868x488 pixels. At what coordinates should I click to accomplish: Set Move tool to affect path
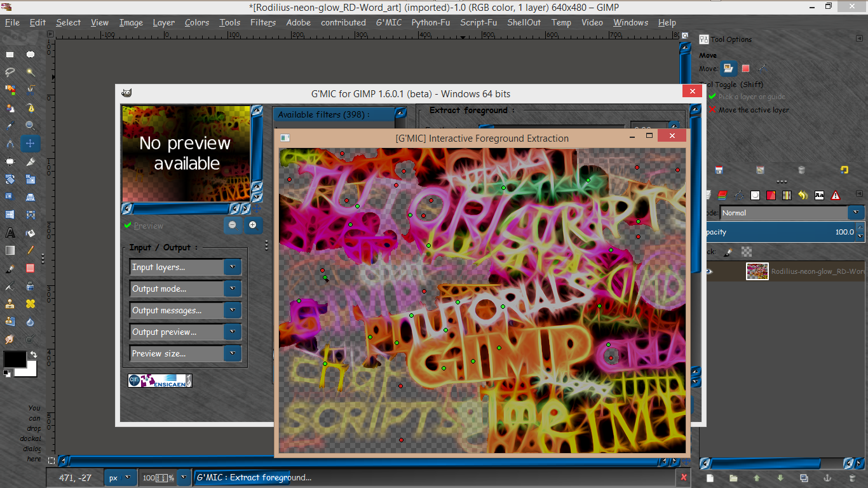point(762,69)
